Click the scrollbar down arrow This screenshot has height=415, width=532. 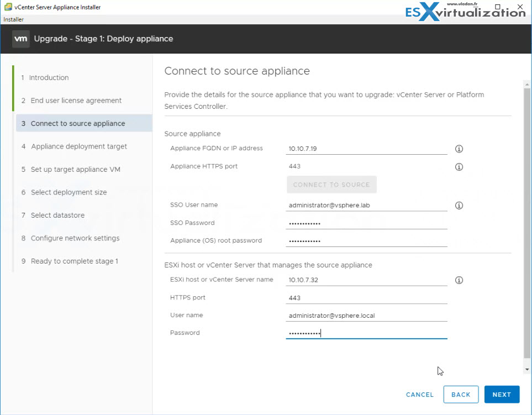tap(527, 370)
